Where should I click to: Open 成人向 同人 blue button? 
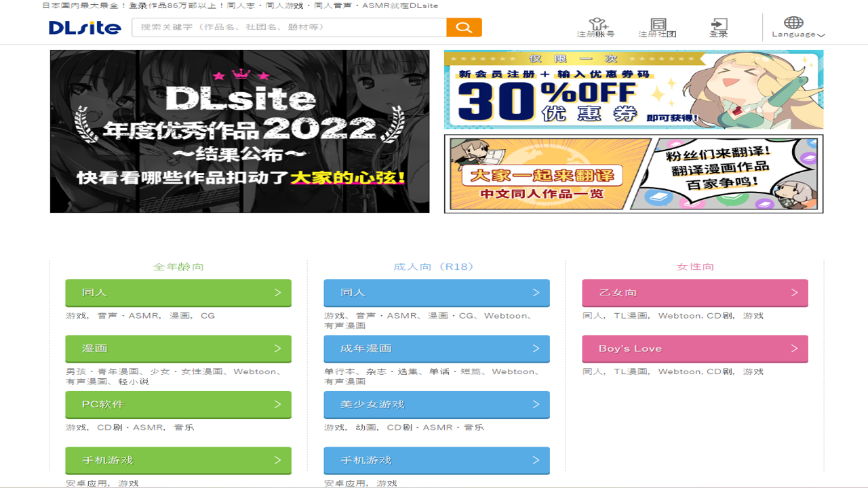coord(437,293)
